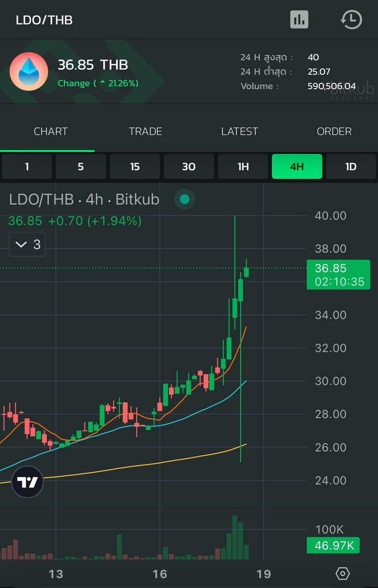Click the volume value 590,506.04
This screenshot has width=378, height=588.
[x=331, y=86]
